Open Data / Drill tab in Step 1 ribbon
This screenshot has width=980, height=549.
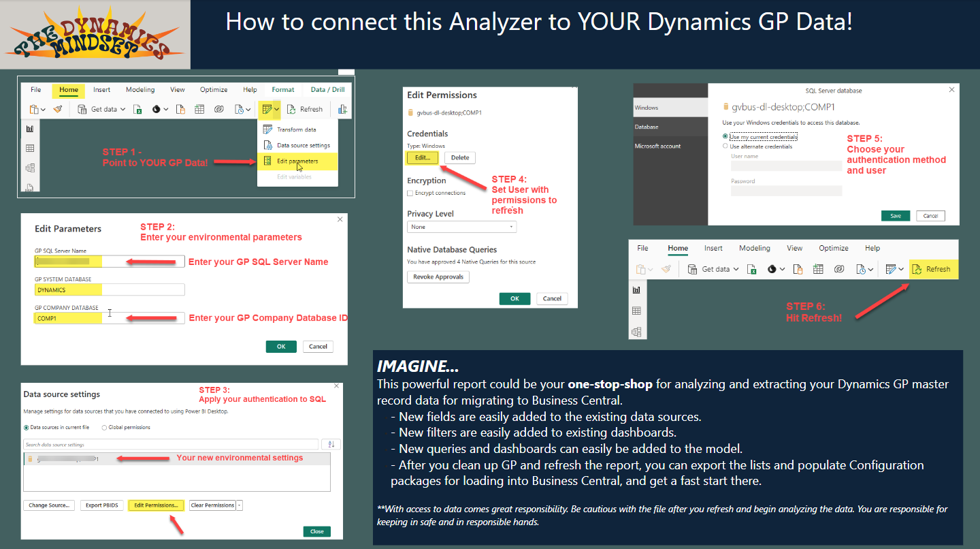[x=327, y=89]
